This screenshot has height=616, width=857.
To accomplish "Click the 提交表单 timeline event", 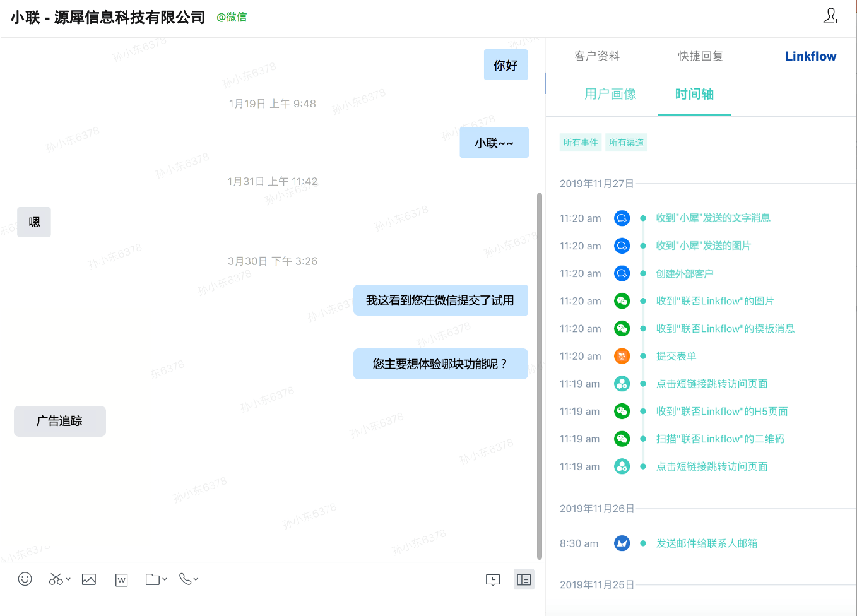I will (676, 356).
